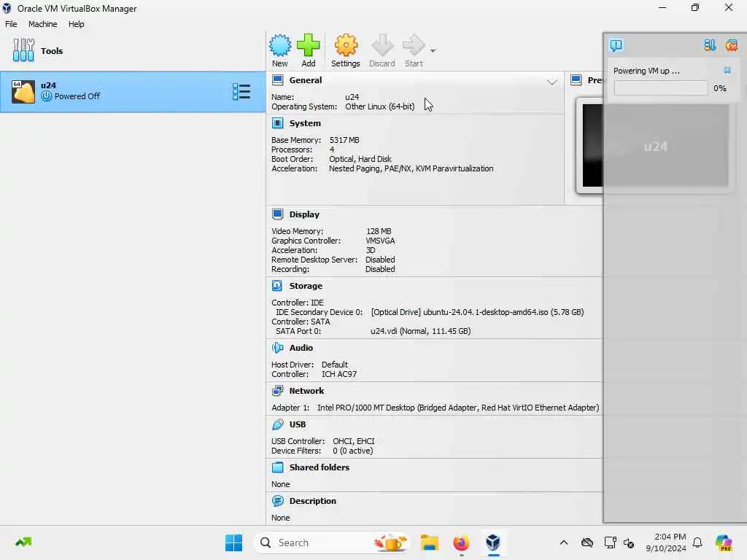Click the Display section monitor icon
The width and height of the screenshot is (747, 560).
click(278, 214)
